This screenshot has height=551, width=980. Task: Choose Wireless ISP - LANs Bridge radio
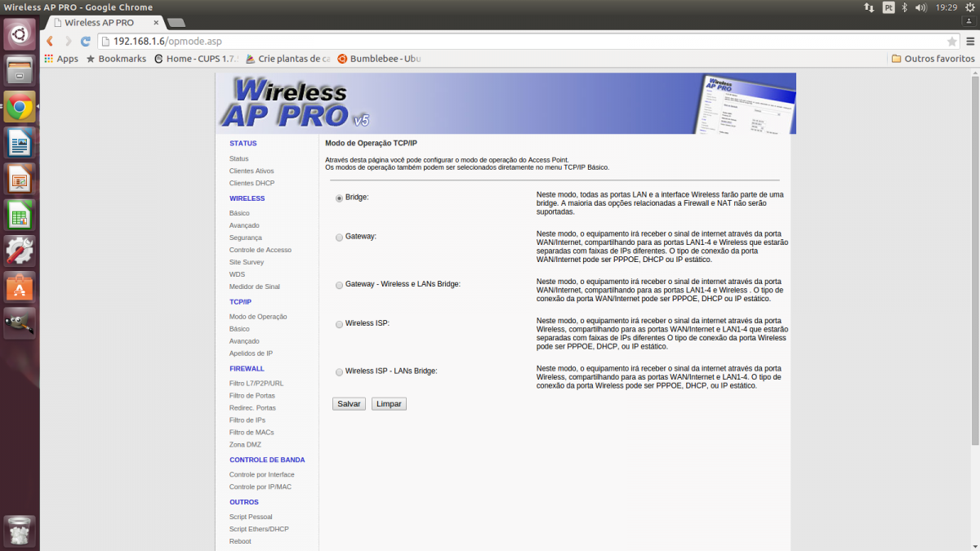pyautogui.click(x=339, y=372)
